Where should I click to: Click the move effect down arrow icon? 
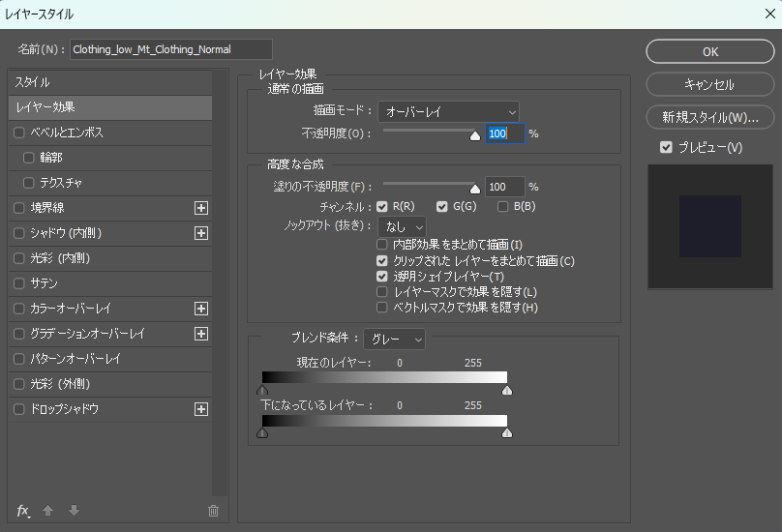click(x=74, y=511)
